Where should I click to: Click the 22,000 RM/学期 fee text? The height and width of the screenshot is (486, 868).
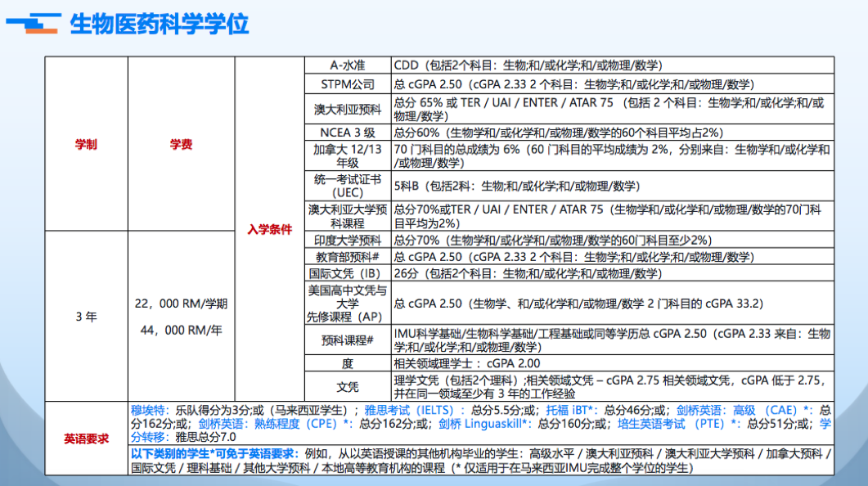click(x=181, y=304)
